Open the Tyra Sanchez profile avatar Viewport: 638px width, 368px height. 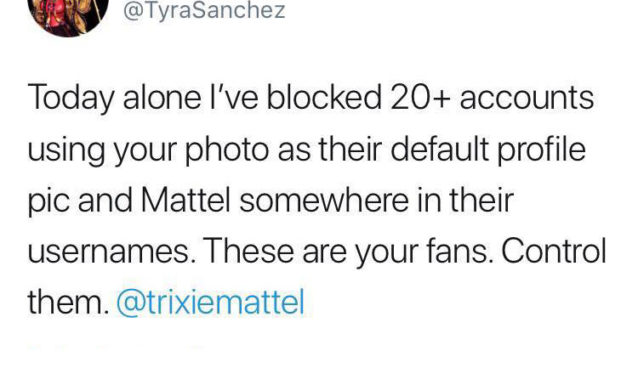[68, 16]
